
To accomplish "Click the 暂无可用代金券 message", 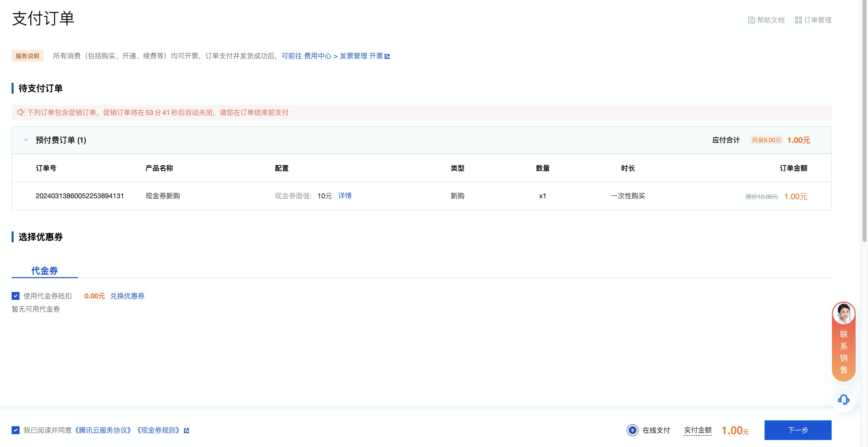I will coord(36,309).
